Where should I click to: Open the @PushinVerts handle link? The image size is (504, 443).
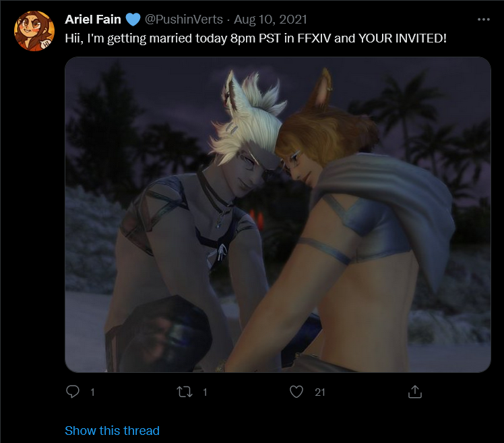[x=184, y=20]
